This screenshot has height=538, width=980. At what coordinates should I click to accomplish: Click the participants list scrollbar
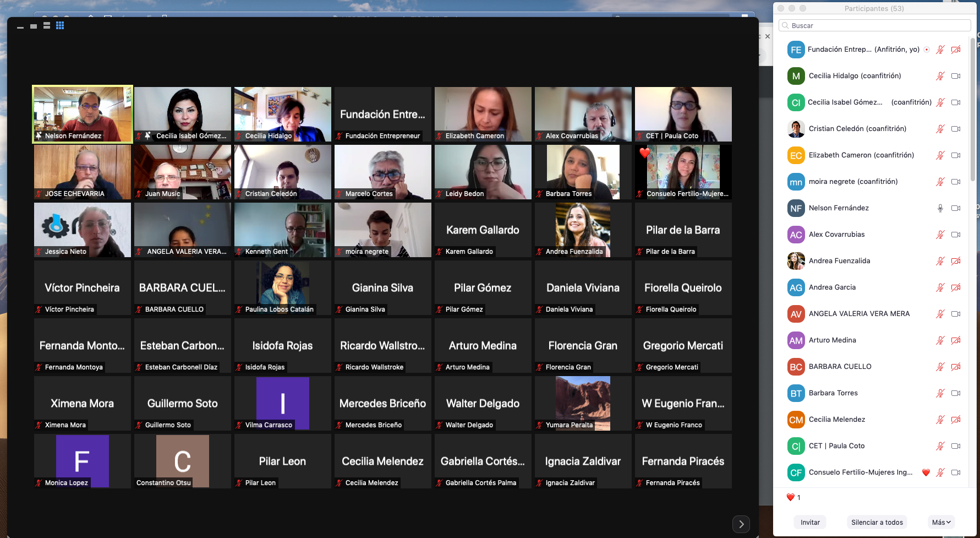973,110
